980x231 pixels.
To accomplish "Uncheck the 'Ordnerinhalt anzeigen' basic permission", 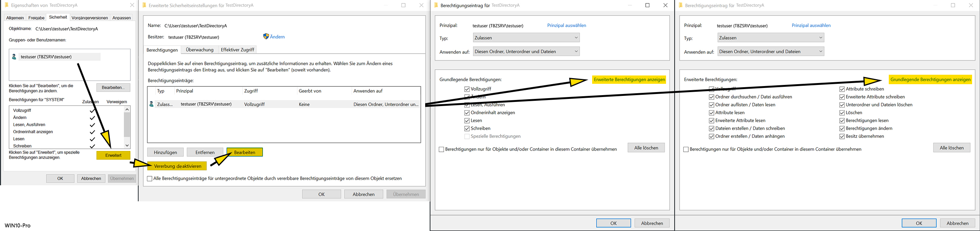I will tap(467, 113).
